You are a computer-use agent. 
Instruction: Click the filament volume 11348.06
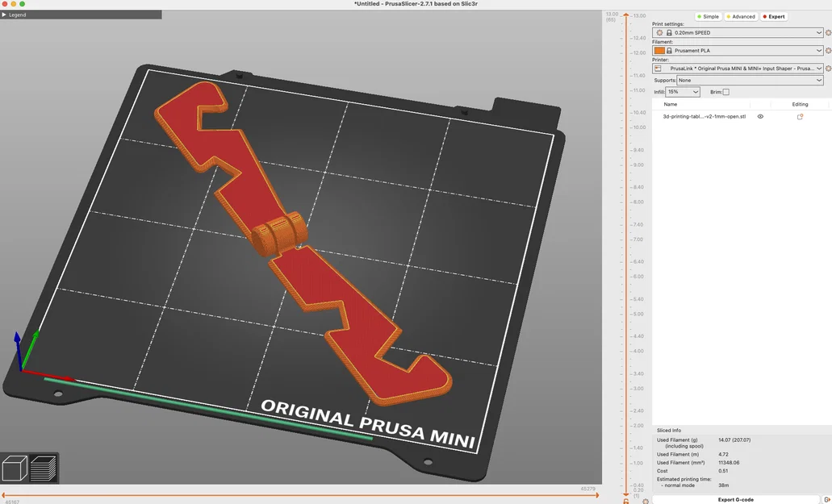729,463
